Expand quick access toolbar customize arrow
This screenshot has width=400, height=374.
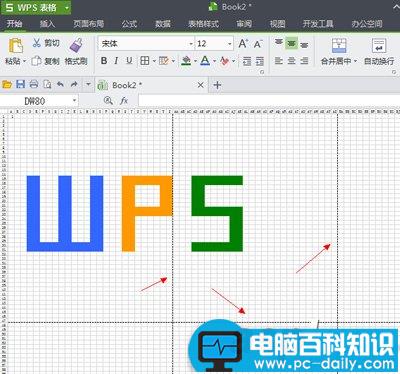pyautogui.click(x=88, y=84)
